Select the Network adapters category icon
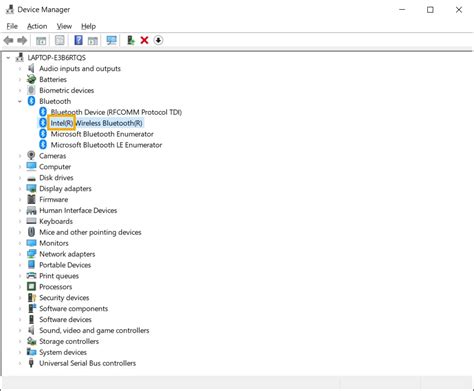The height and width of the screenshot is (391, 474). (31, 254)
